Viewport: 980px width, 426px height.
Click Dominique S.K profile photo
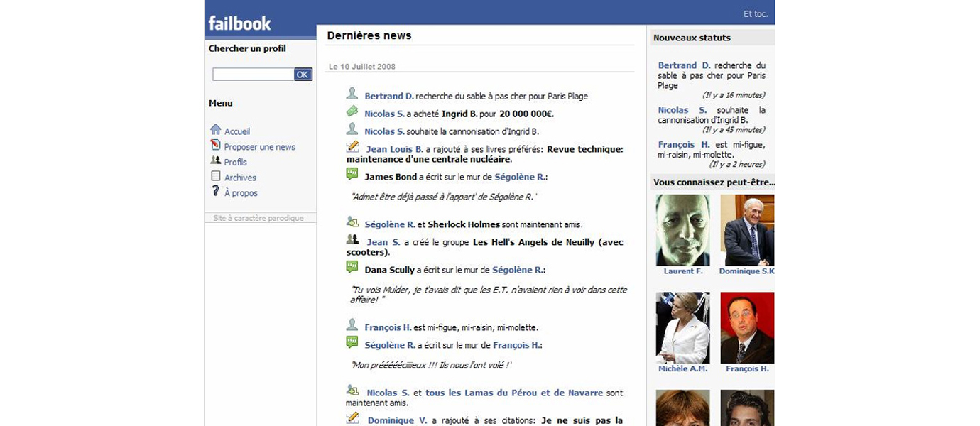tap(747, 230)
